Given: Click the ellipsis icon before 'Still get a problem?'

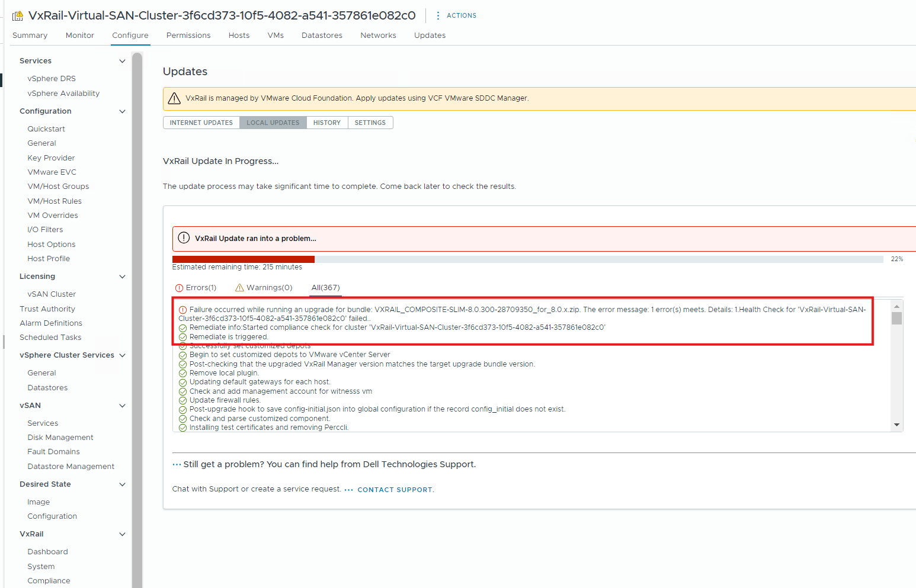Looking at the screenshot, I should 177,464.
